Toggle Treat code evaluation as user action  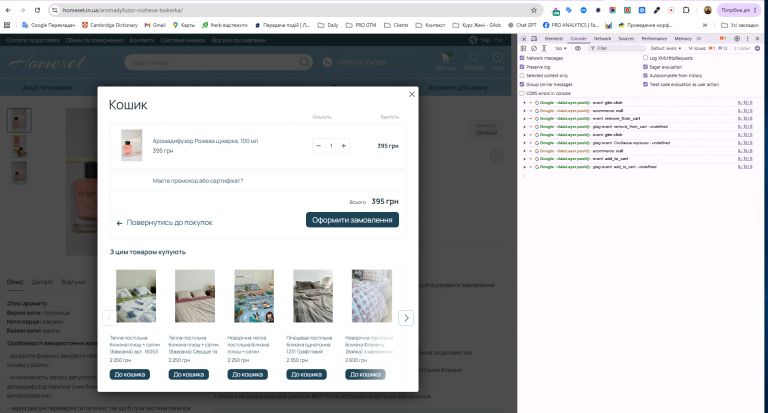(646, 84)
